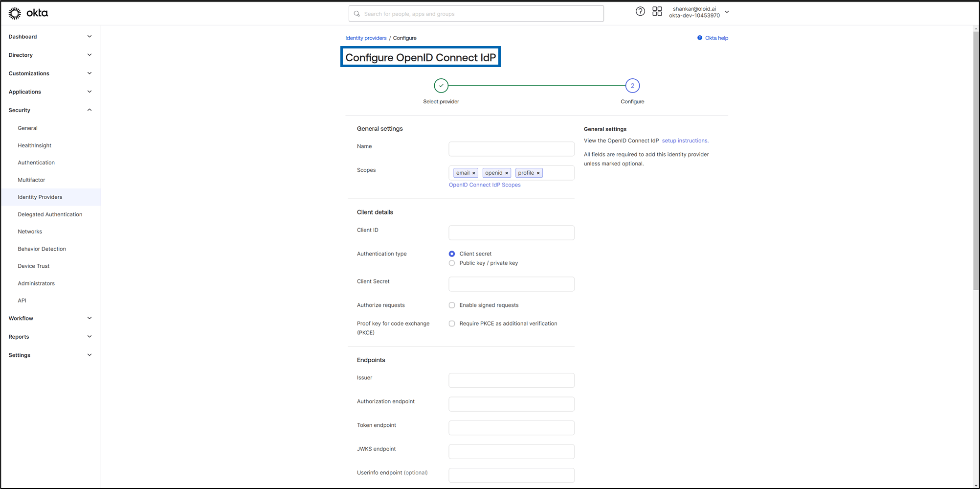Go back via Identity providers breadcrumb
The height and width of the screenshot is (489, 980).
(366, 38)
